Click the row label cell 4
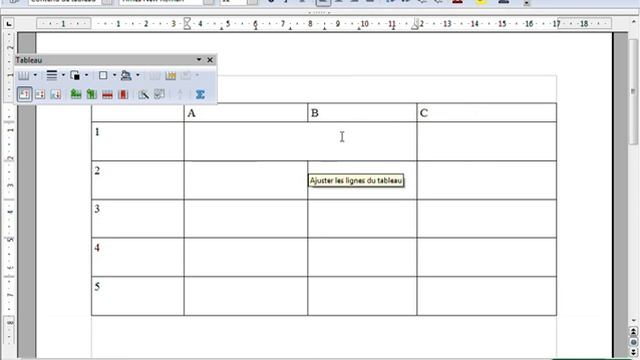The width and height of the screenshot is (640, 360). point(138,257)
